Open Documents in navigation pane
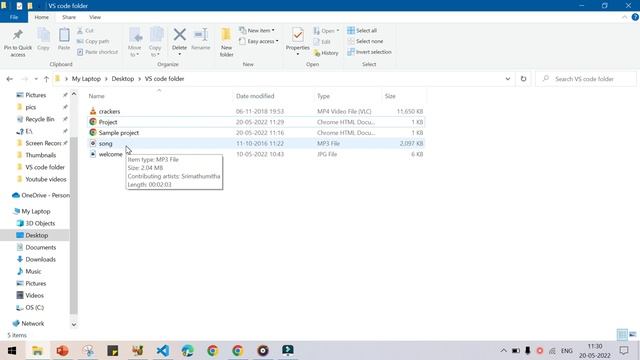Screen dimensions: 640x360 click(40, 247)
